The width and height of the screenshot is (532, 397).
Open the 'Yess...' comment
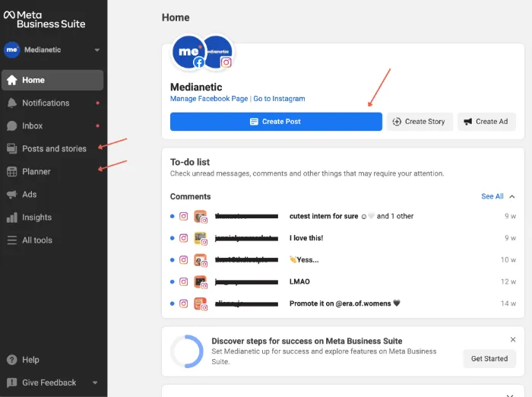click(x=343, y=260)
